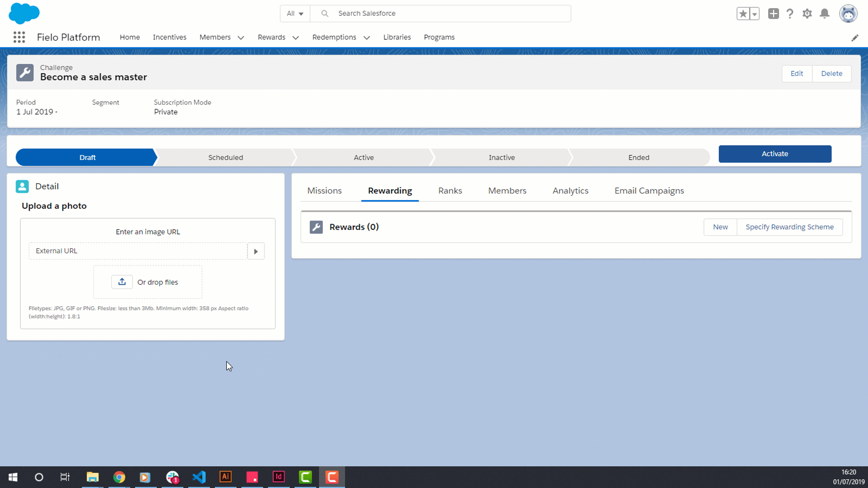Open the Setup gear icon
The image size is (868, 488).
pos(807,14)
